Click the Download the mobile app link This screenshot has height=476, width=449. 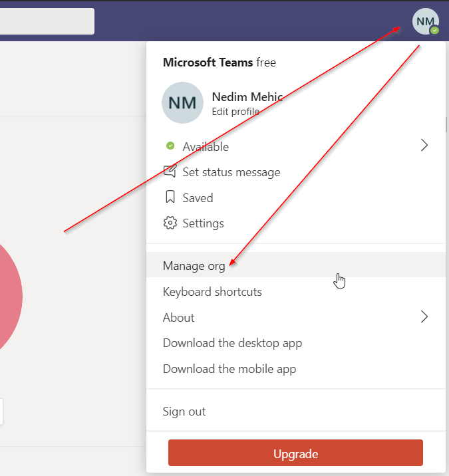(229, 369)
